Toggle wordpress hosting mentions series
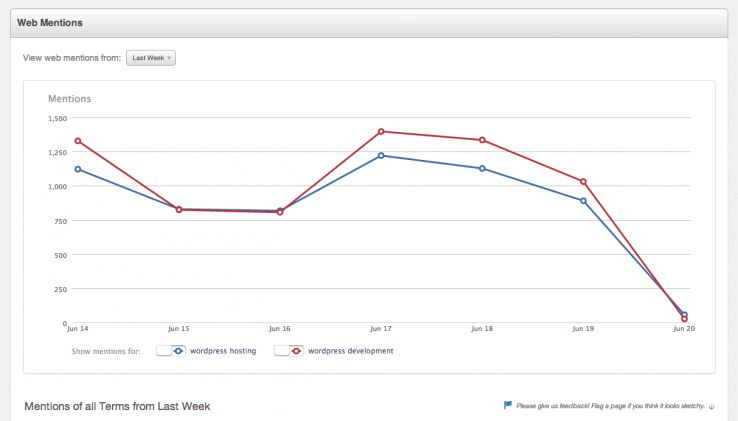Screen dimensions: 738x421 click(171, 351)
